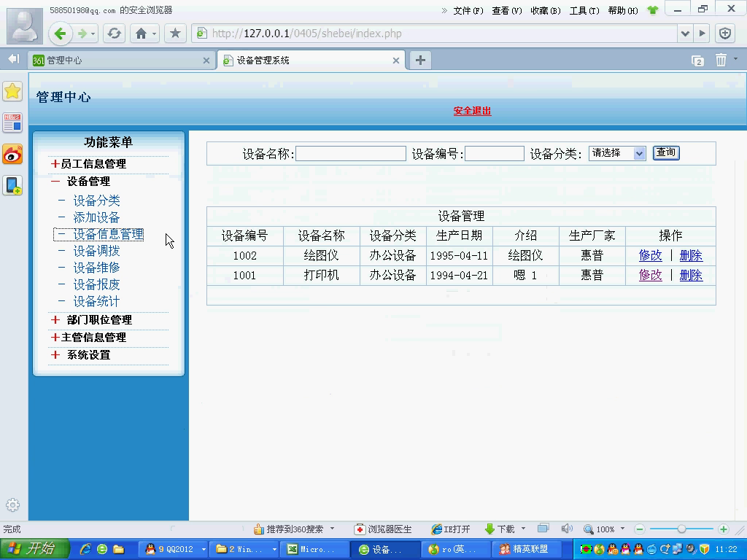Toggle the speaker mute icon in status bar
This screenshot has width=747, height=560.
(566, 529)
